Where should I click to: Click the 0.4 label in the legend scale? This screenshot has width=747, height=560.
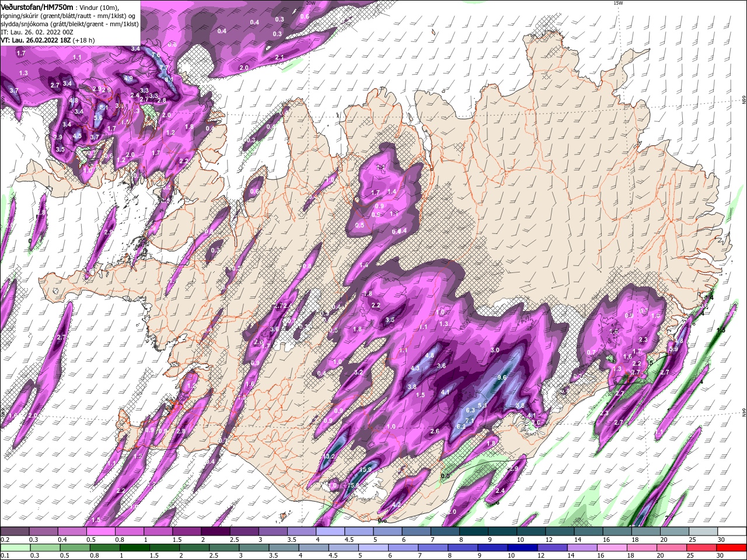click(63, 540)
